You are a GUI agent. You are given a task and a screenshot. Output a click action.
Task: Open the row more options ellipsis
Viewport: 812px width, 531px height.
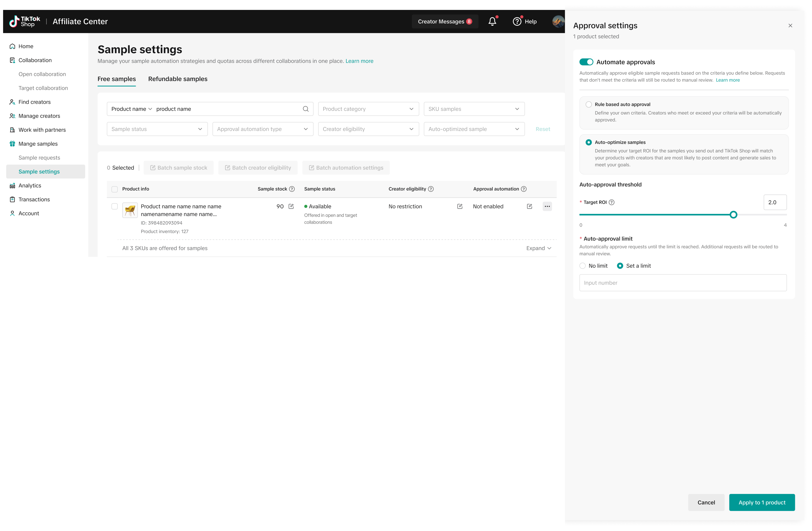[x=547, y=207]
